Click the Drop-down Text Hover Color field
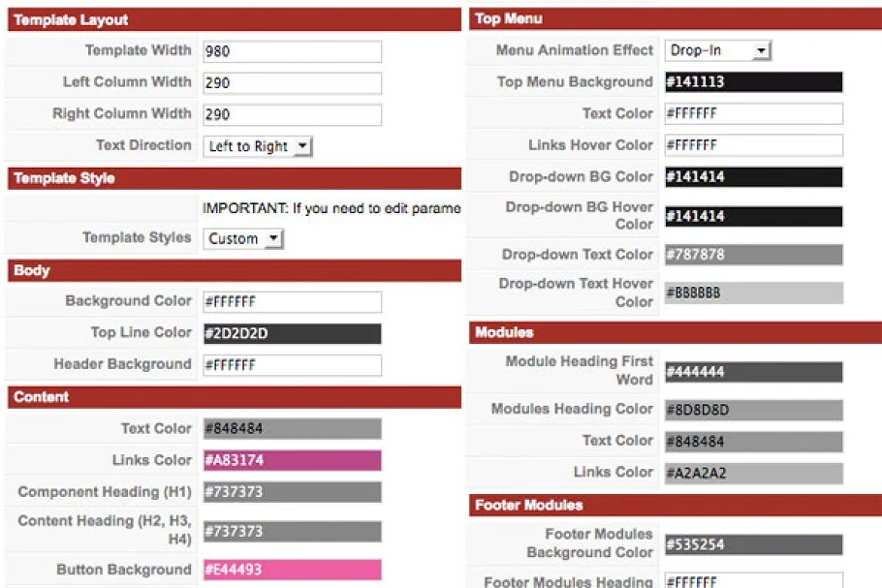This screenshot has width=882, height=588. (753, 293)
